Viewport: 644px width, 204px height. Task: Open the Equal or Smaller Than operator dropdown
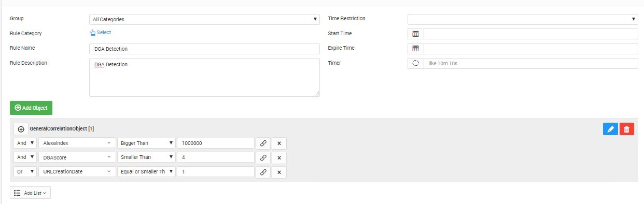click(146, 171)
